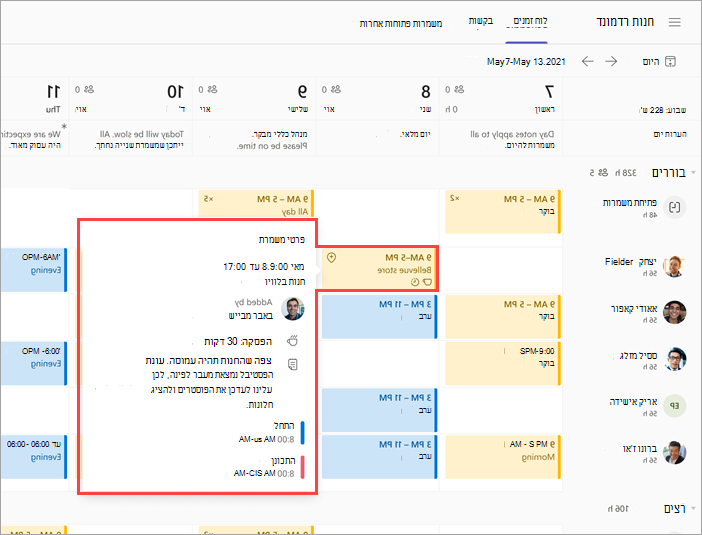
Task: Open משמרות פתוחות אחרות tab
Action: (x=401, y=23)
